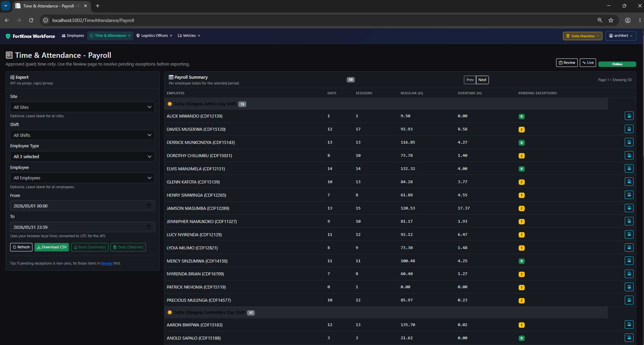
Task: Open detail icon for JENNIPHER NAMUKOKO row
Action: click(x=629, y=221)
